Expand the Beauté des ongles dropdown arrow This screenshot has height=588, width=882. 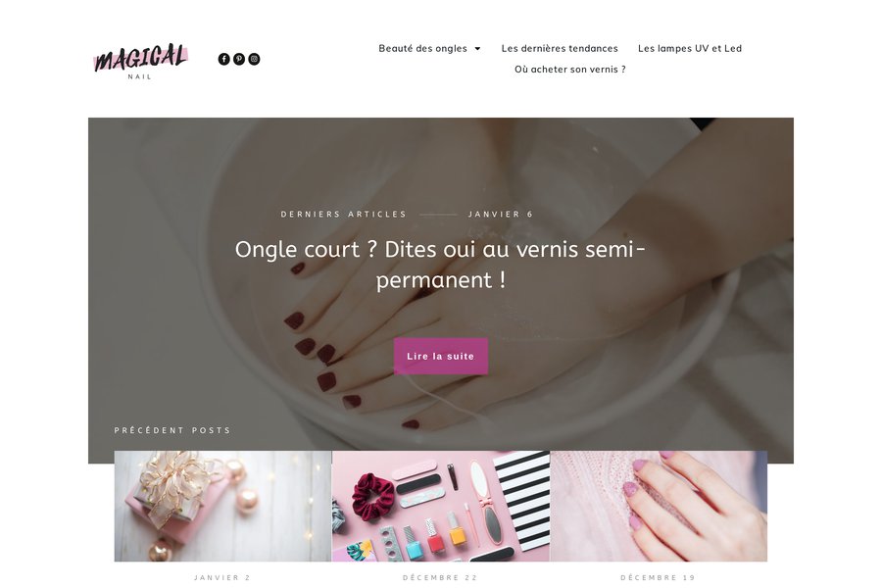point(477,49)
